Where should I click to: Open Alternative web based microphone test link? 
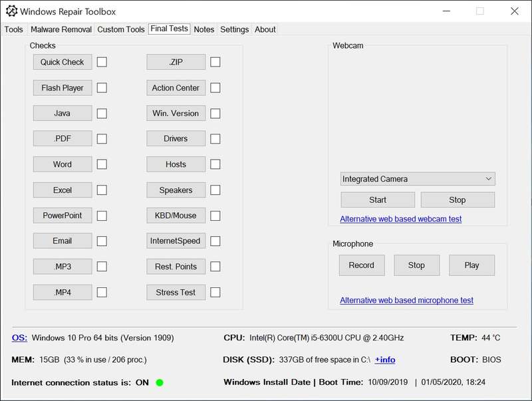coord(406,301)
